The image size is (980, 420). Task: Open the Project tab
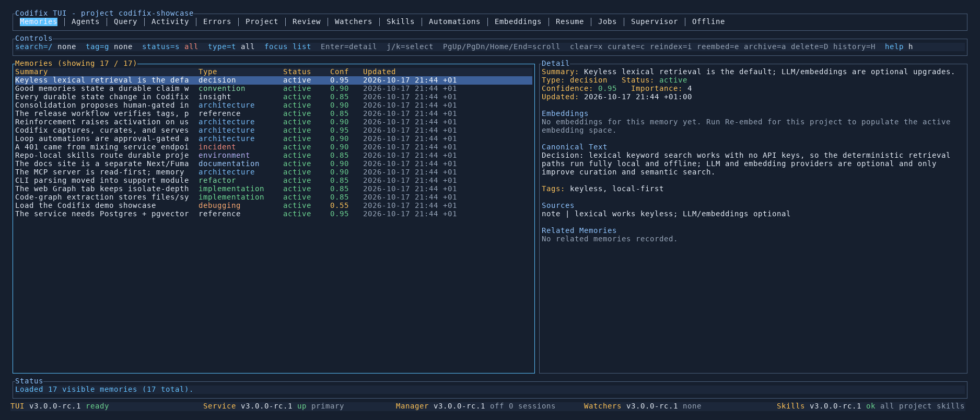click(x=262, y=22)
